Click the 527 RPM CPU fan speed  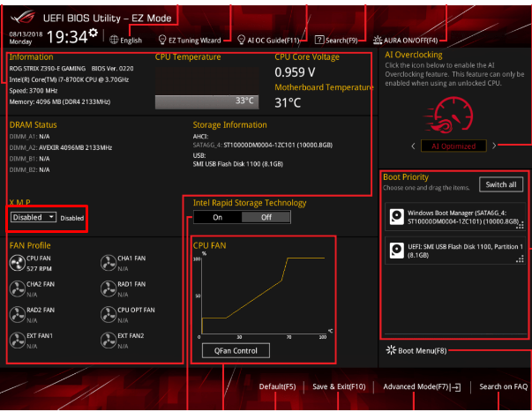(40, 269)
